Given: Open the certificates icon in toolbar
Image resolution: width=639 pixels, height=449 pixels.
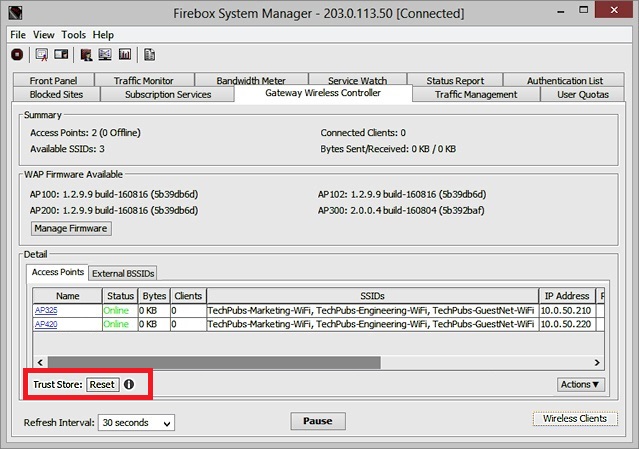Looking at the screenshot, I should click(x=42, y=54).
